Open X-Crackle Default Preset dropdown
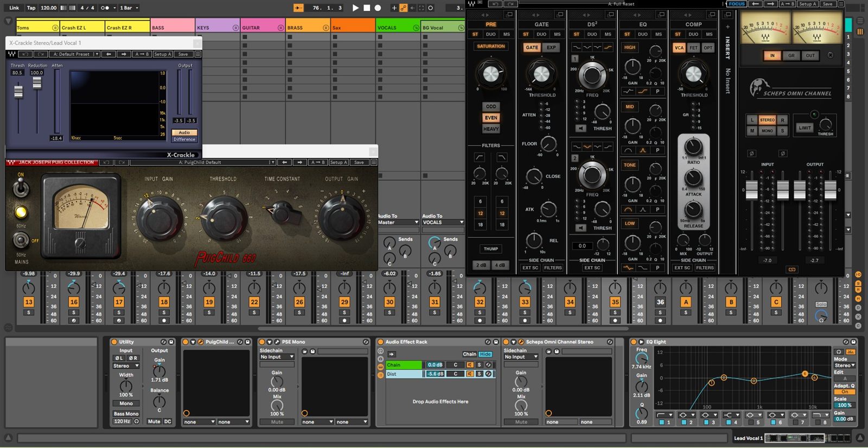The image size is (868, 448). pos(75,54)
